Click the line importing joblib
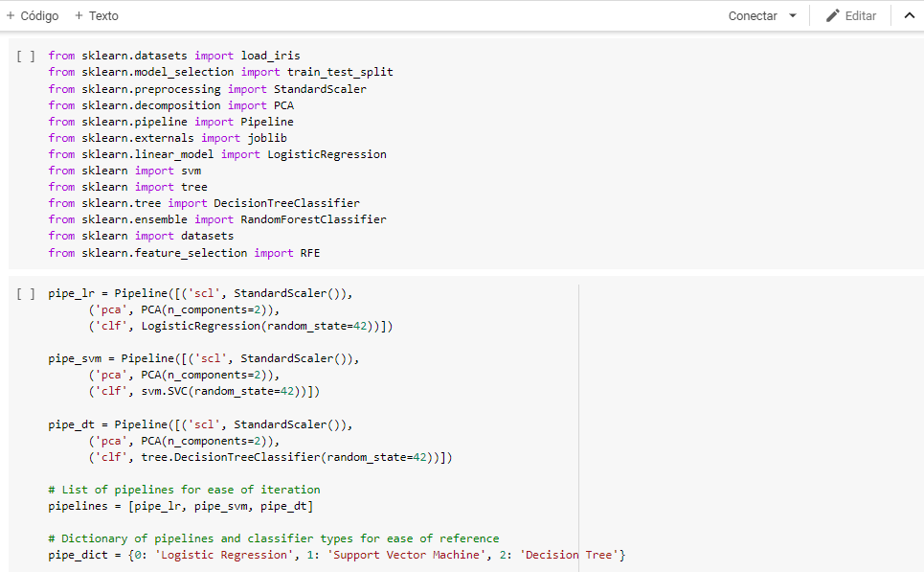 pos(168,138)
